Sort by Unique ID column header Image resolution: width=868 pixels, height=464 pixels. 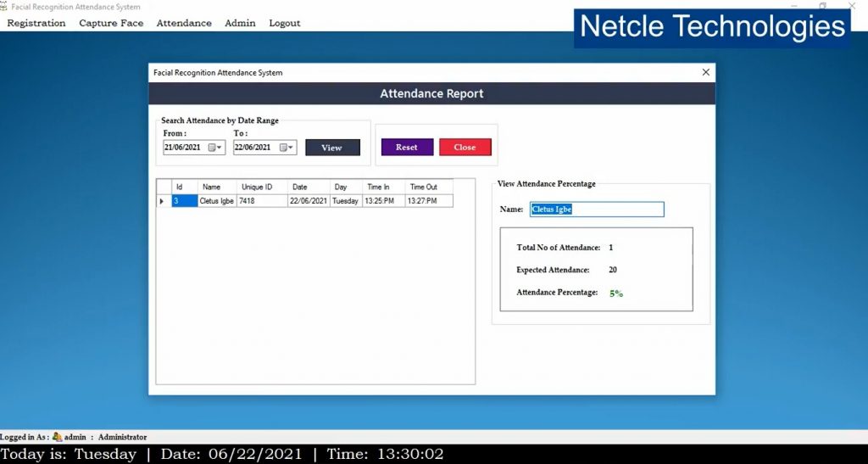coord(263,187)
